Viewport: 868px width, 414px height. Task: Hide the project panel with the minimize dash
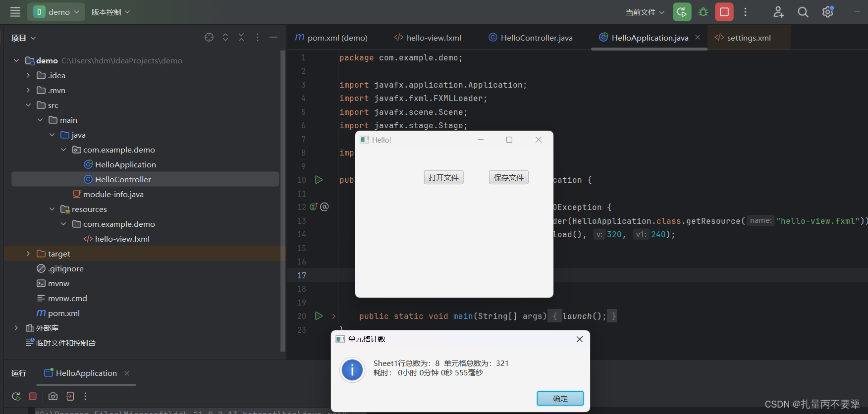coord(273,37)
